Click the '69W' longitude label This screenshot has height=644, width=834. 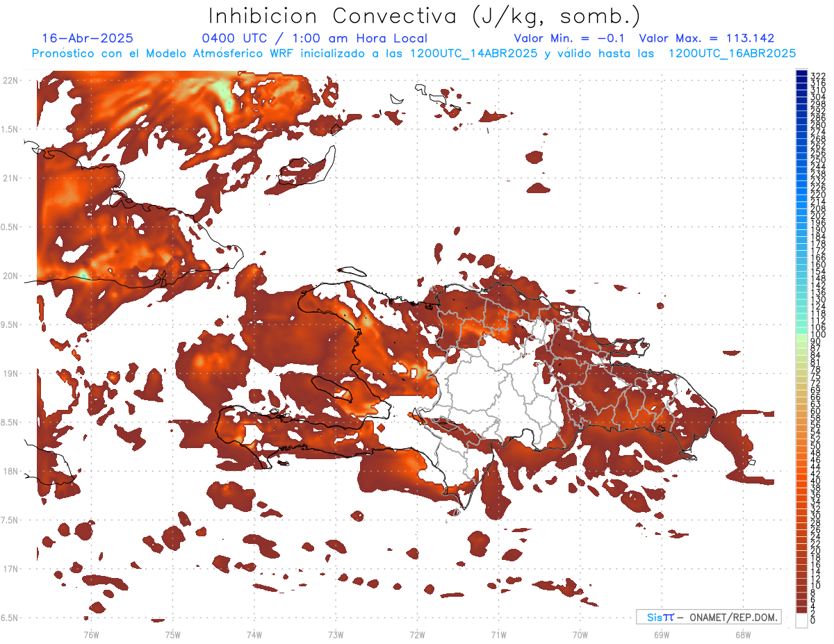tap(662, 635)
